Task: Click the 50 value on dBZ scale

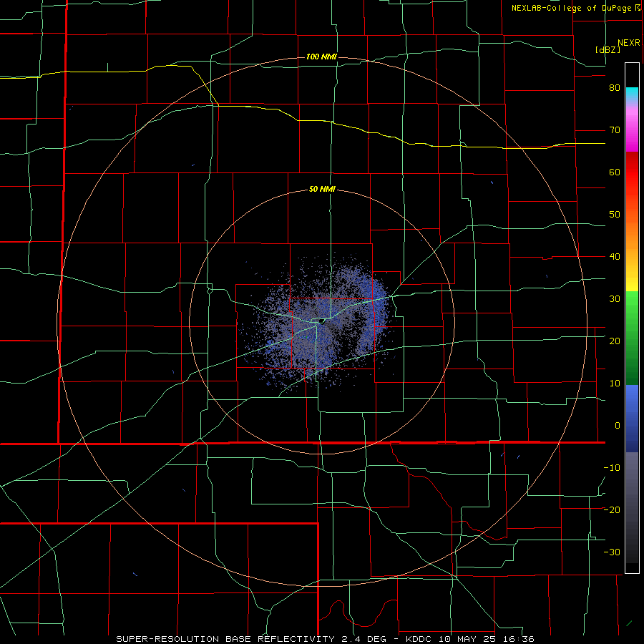Action: point(615,215)
